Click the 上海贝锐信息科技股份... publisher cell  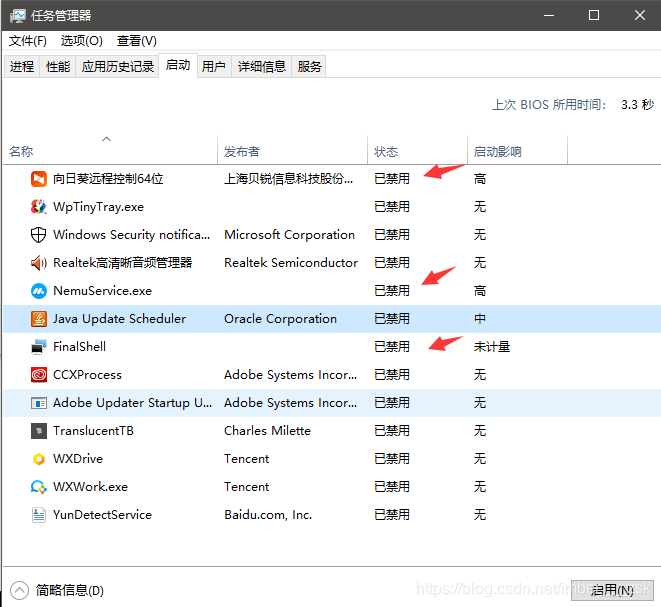point(288,179)
